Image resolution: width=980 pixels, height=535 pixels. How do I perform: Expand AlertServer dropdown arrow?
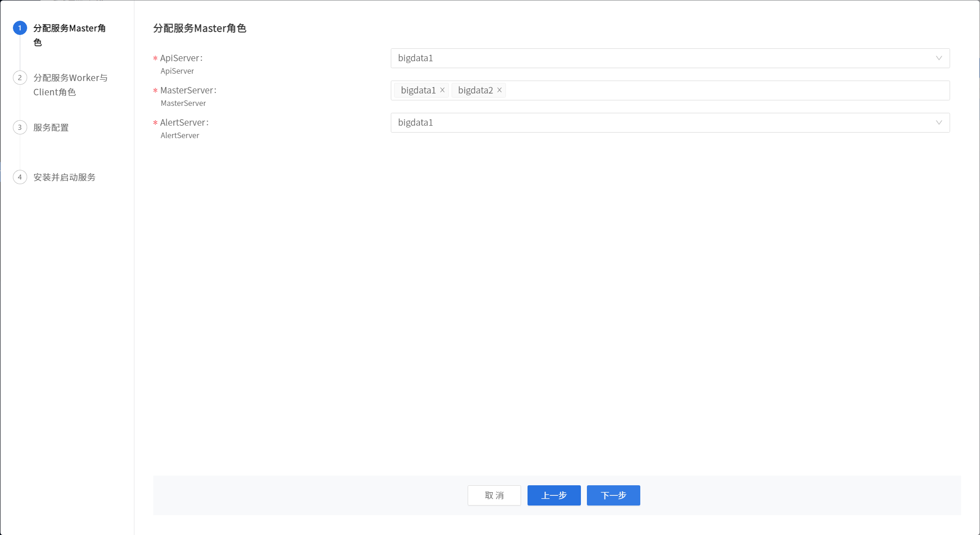[939, 123]
